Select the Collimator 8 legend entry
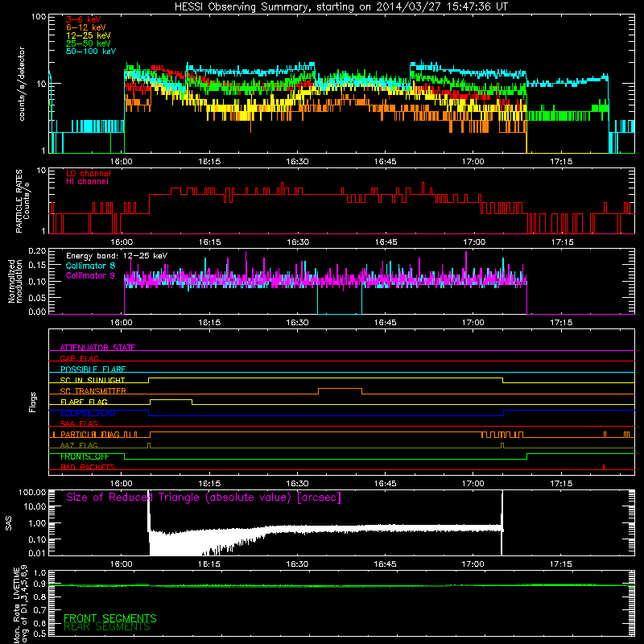Screen dimensions: 644x644 point(90,266)
